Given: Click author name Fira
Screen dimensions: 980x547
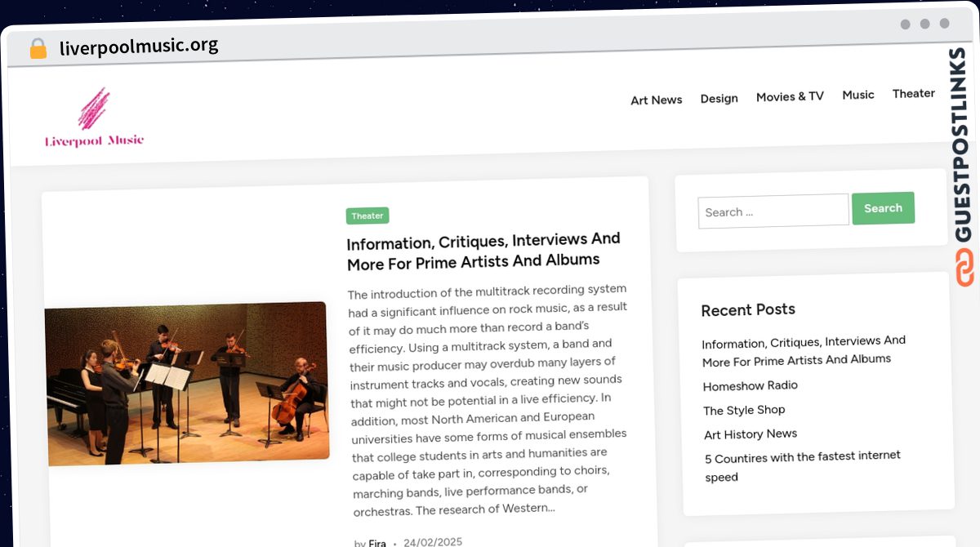Looking at the screenshot, I should click(377, 543).
